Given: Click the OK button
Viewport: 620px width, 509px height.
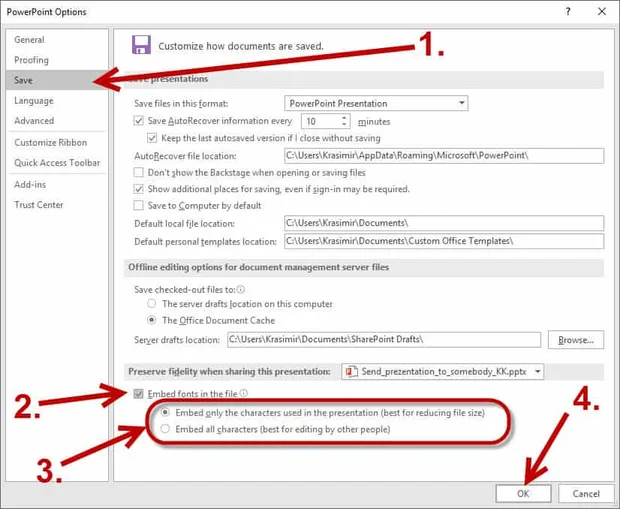Looking at the screenshot, I should click(x=523, y=494).
